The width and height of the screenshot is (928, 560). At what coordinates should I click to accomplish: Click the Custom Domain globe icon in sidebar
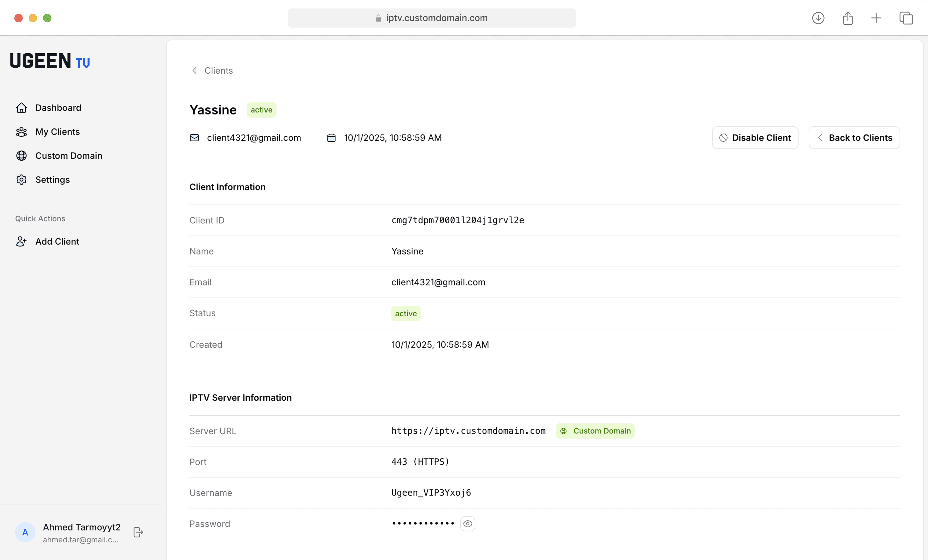pyautogui.click(x=22, y=156)
